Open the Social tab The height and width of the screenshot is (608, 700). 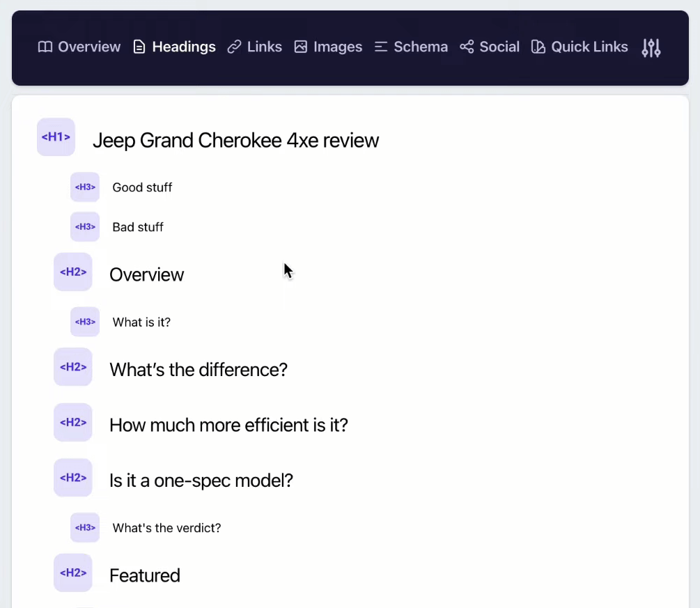[x=490, y=47]
